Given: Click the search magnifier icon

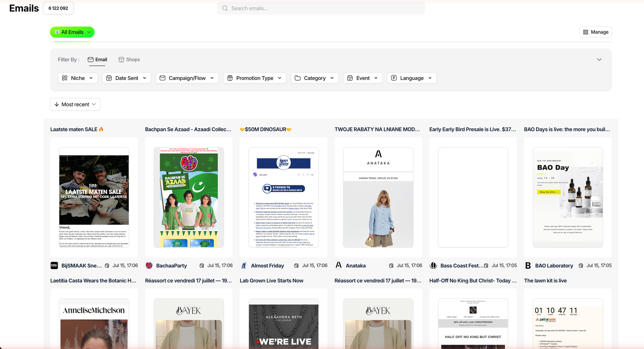Looking at the screenshot, I should [225, 8].
